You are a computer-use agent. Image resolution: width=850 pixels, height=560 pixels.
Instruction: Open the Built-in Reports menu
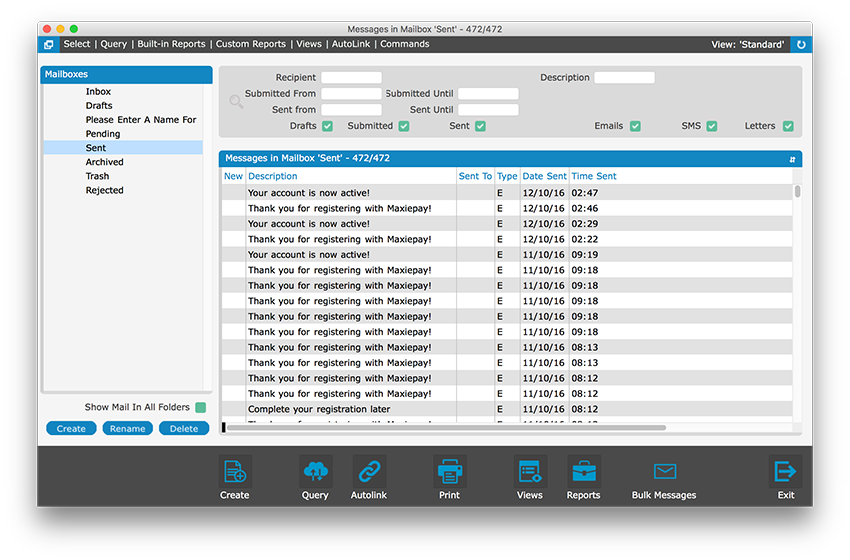pyautogui.click(x=171, y=44)
